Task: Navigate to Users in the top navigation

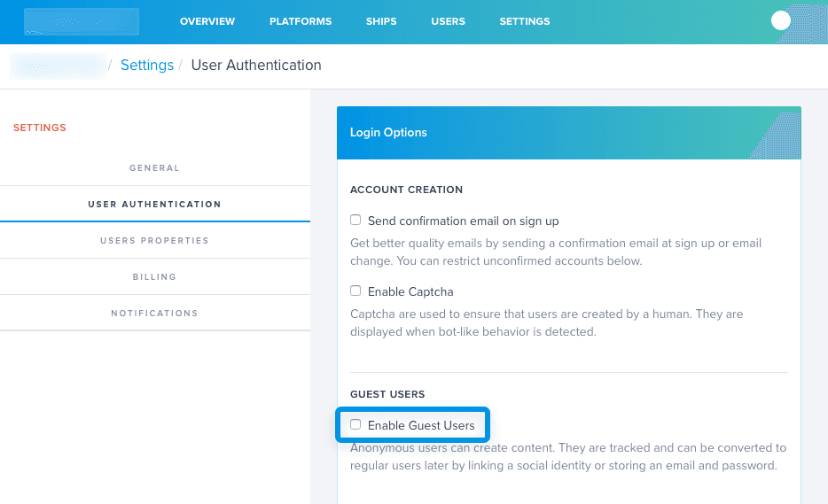Action: coord(448,21)
